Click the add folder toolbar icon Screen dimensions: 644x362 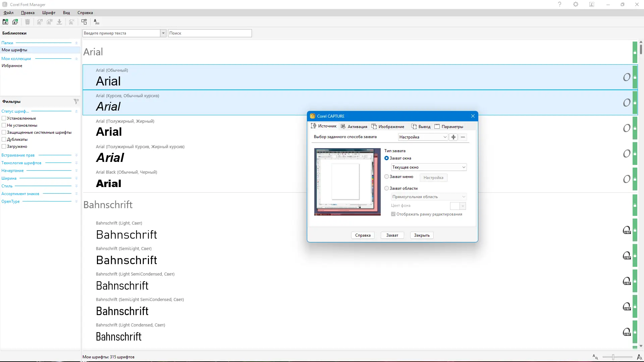coord(5,22)
